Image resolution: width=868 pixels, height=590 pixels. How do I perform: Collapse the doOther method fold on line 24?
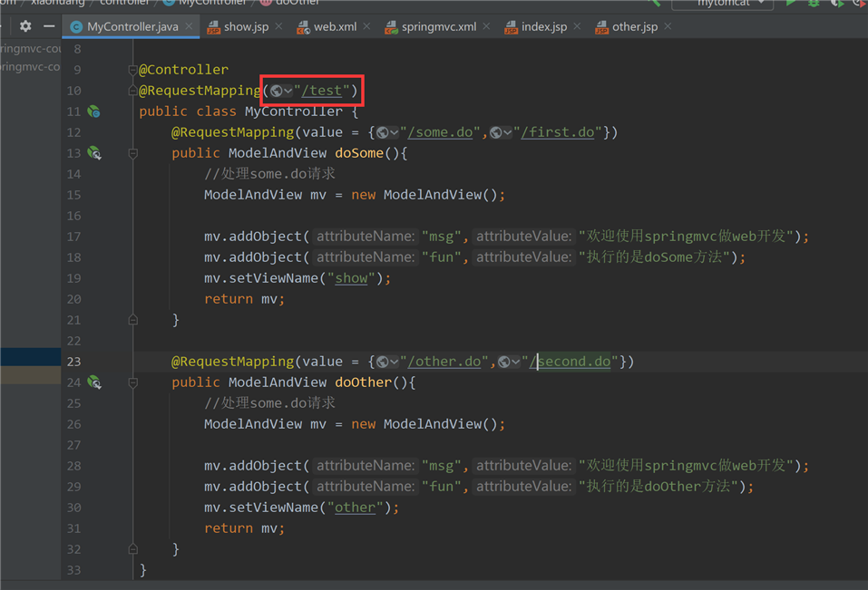click(132, 382)
